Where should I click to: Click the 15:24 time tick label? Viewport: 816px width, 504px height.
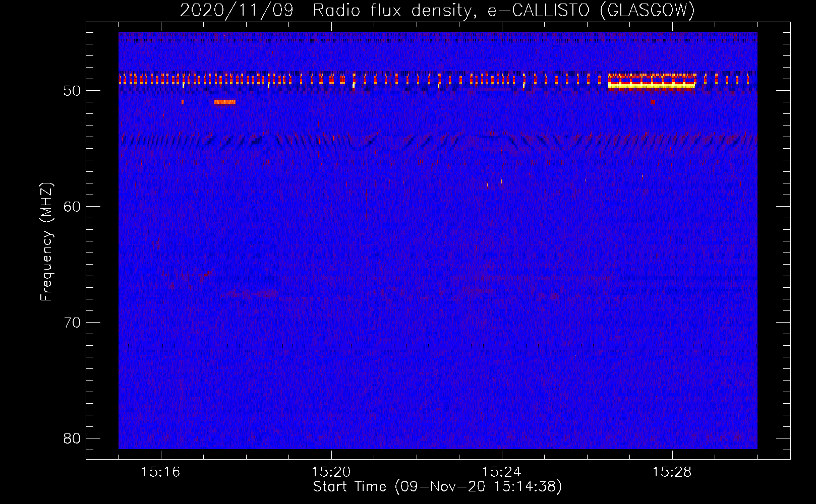point(502,472)
